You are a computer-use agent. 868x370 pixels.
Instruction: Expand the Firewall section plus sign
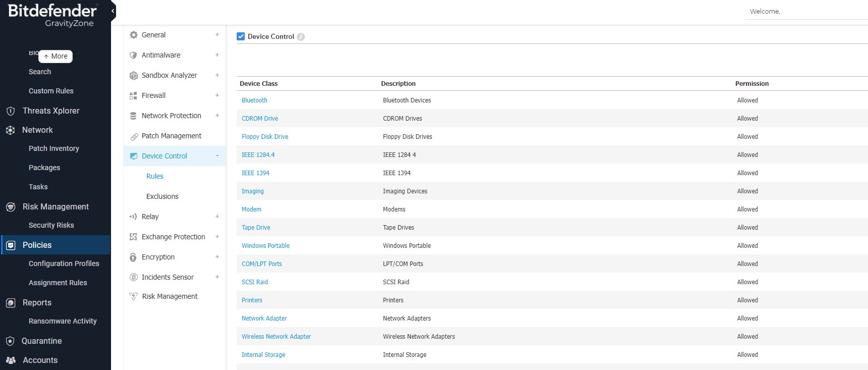[217, 95]
